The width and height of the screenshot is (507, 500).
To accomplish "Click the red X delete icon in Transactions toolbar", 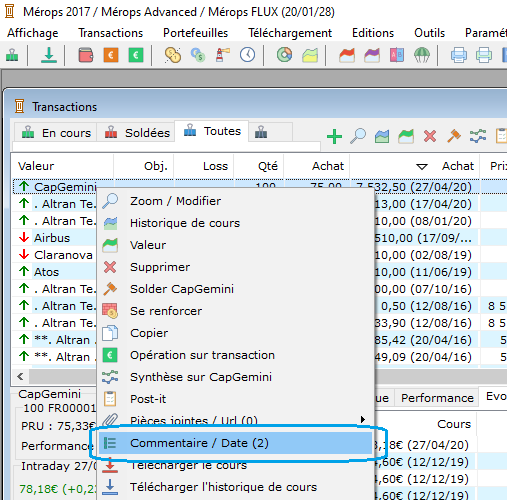I will click(430, 136).
